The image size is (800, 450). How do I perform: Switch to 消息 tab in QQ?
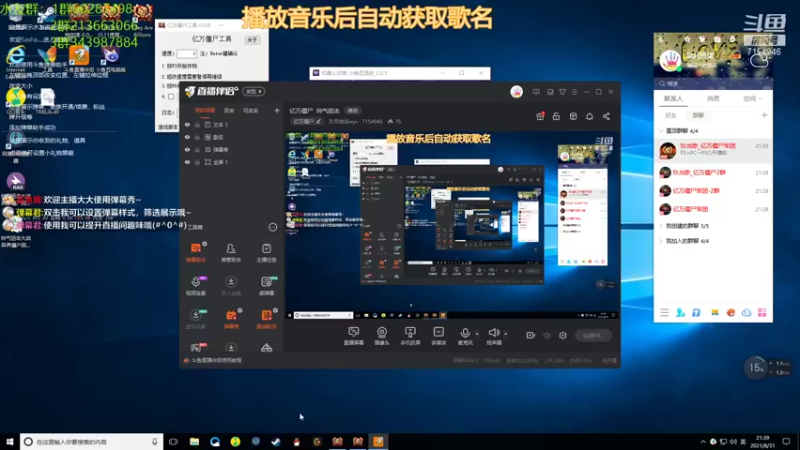point(713,98)
